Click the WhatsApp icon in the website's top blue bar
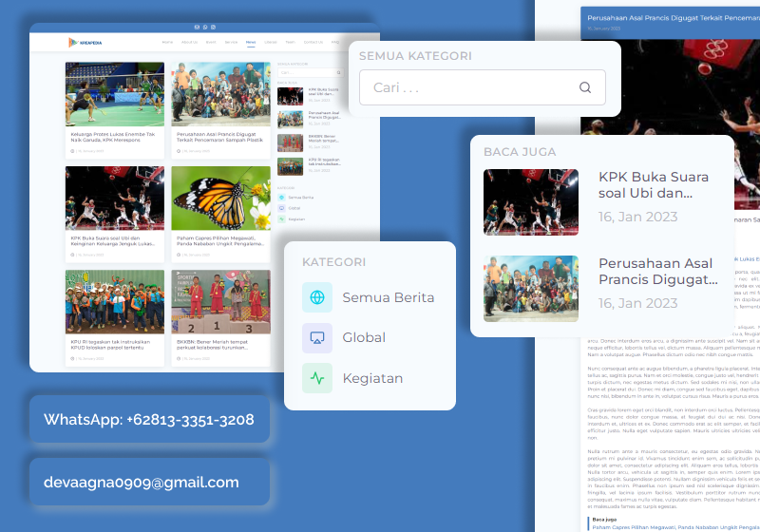Viewport: 760px width, 532px height. click(205, 28)
